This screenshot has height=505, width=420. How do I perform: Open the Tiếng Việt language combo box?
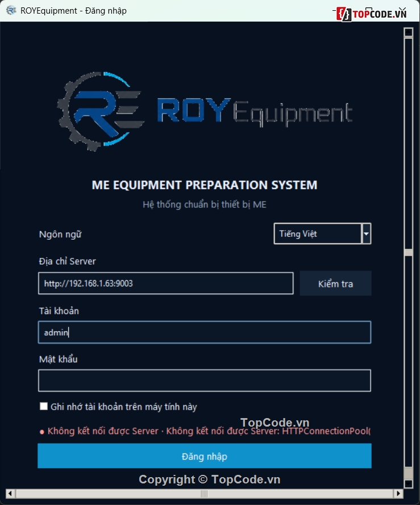[322, 233]
